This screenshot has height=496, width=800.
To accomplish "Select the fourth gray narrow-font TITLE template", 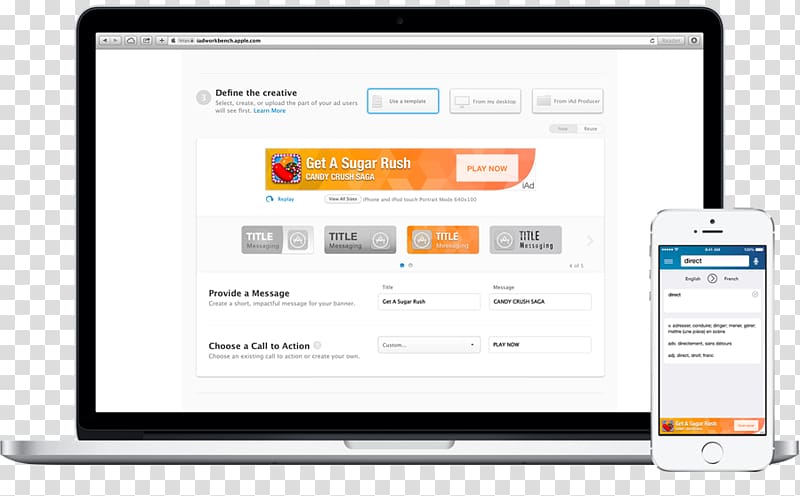I will tap(526, 240).
